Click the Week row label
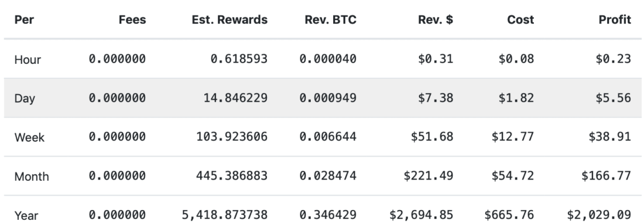Screen dimensions: 644x224 point(30,137)
